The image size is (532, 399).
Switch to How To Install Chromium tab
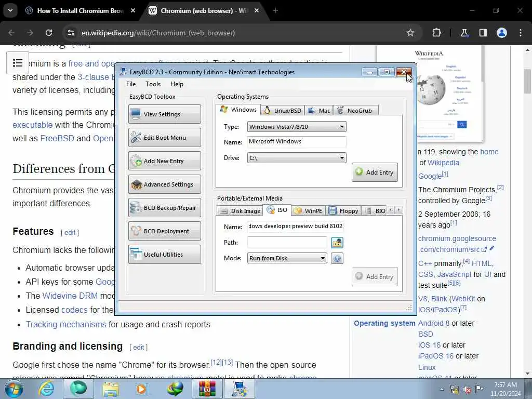click(x=80, y=11)
